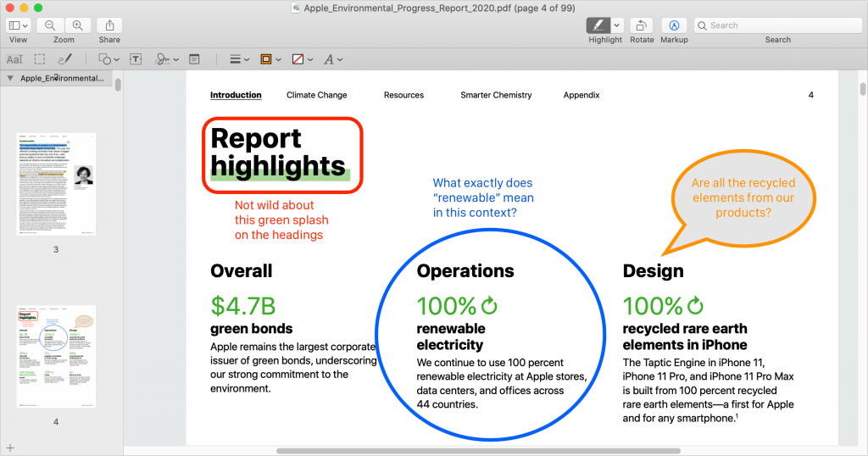This screenshot has width=868, height=456.
Task: Click the Zoom In magnifier button
Action: (78, 25)
